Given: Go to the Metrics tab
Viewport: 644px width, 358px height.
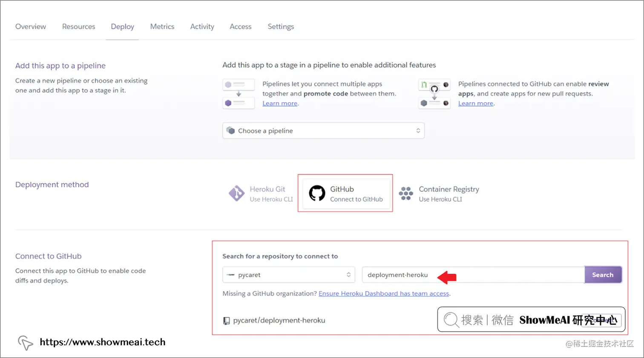Looking at the screenshot, I should point(162,26).
